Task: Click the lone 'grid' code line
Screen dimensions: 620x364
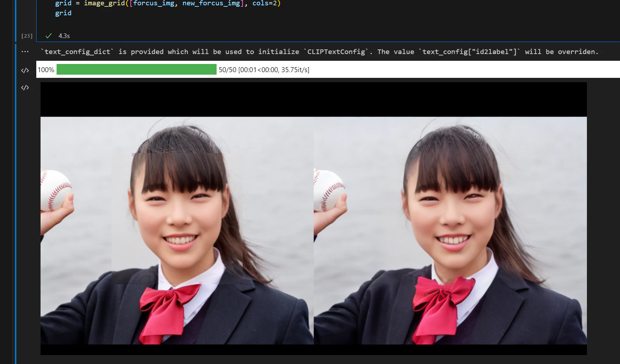Action: pos(63,13)
